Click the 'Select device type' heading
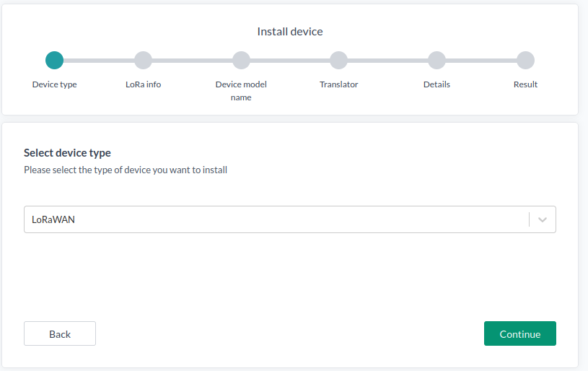The width and height of the screenshot is (588, 371). click(67, 153)
